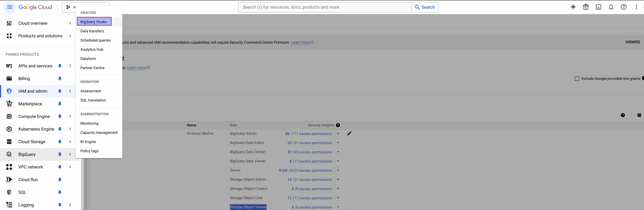
Task: Click the Data transfers menu item
Action: (92, 31)
